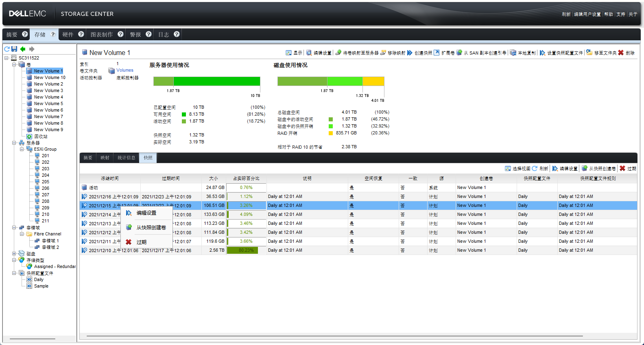The width and height of the screenshot is (644, 345).
Task: Click 从快照创建卷 in the snapshot toolbar
Action: (599, 169)
